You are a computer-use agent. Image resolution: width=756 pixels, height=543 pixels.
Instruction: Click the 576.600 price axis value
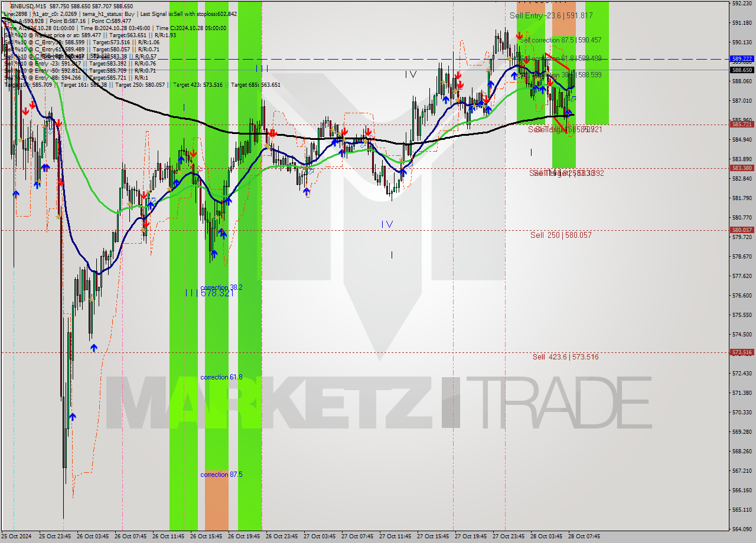742,295
